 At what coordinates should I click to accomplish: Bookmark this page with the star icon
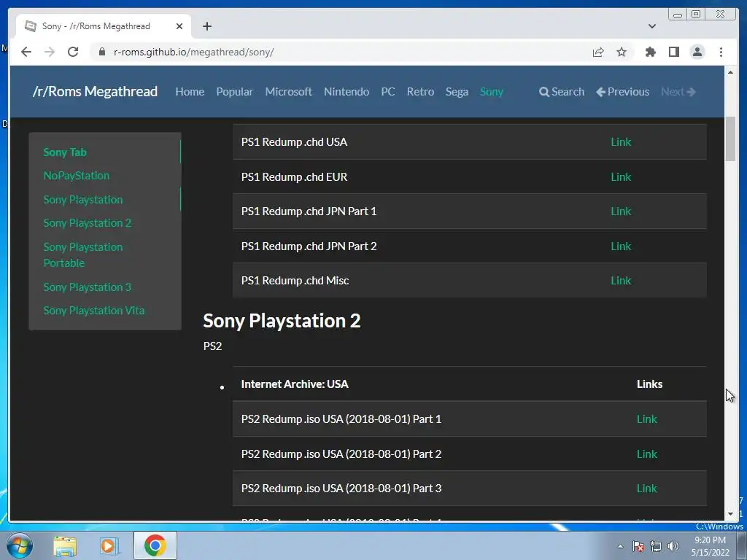pos(622,52)
